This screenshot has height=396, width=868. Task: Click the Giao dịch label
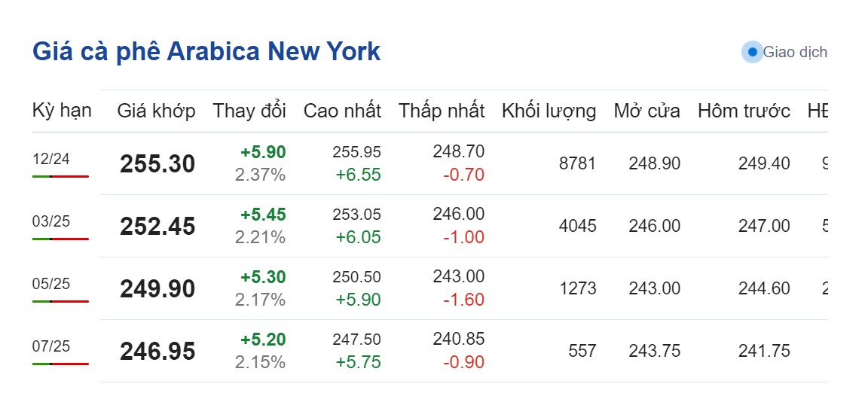click(x=795, y=52)
